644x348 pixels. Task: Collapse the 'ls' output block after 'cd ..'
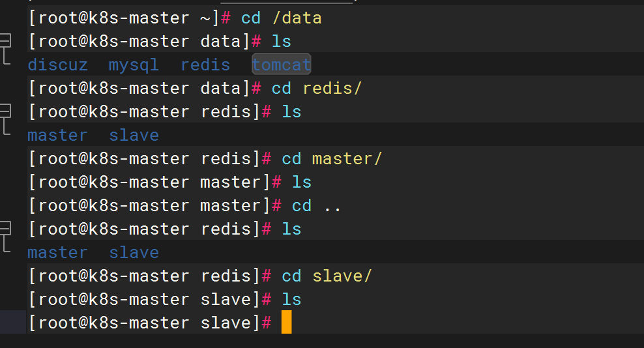tap(5, 229)
